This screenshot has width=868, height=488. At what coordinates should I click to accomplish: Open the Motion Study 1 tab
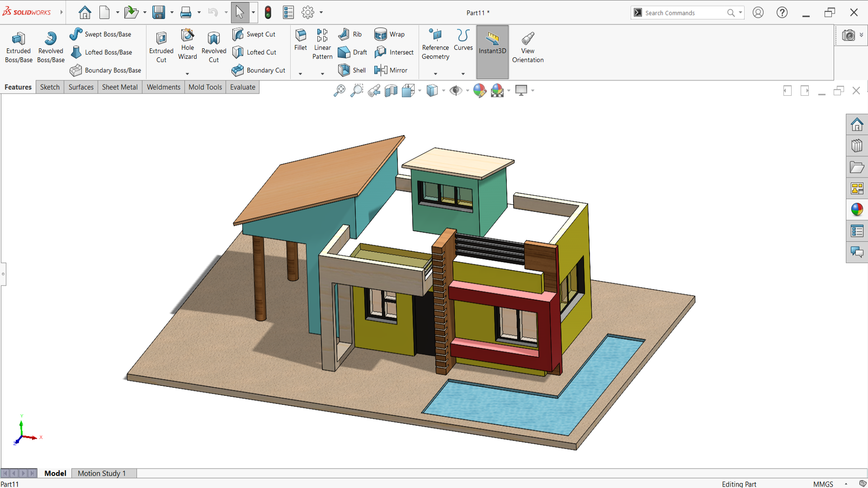click(102, 473)
